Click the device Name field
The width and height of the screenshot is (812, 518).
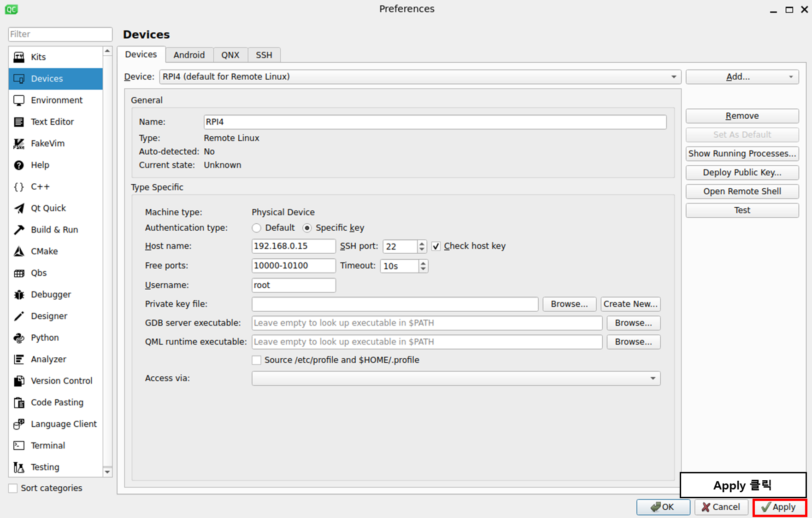click(x=435, y=122)
